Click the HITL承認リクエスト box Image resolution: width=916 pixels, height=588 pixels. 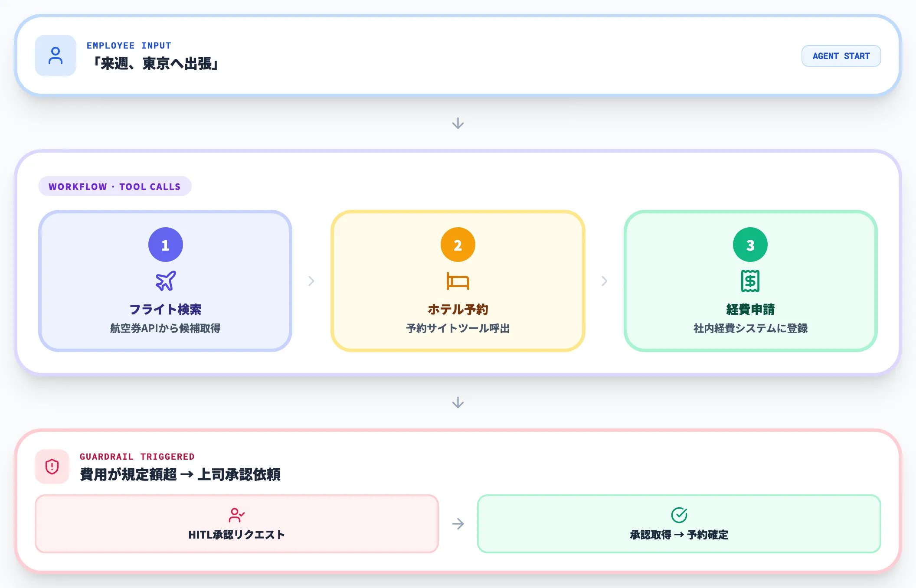pos(236,524)
